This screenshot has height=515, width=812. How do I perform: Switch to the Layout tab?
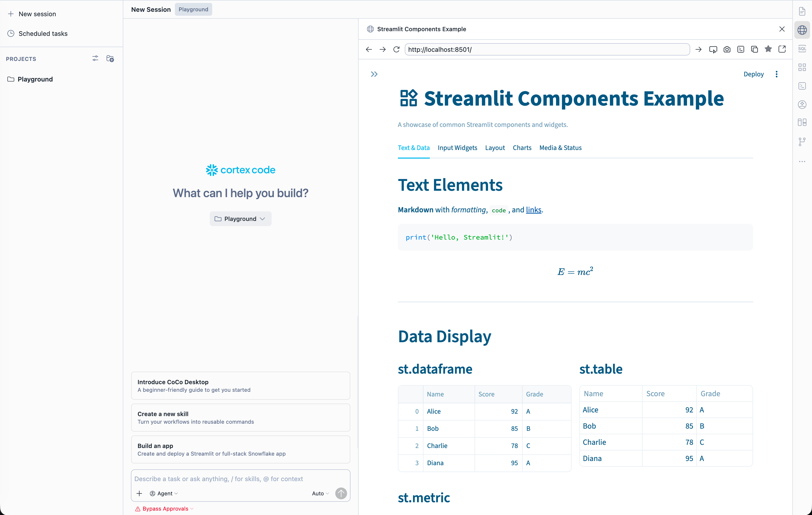495,148
